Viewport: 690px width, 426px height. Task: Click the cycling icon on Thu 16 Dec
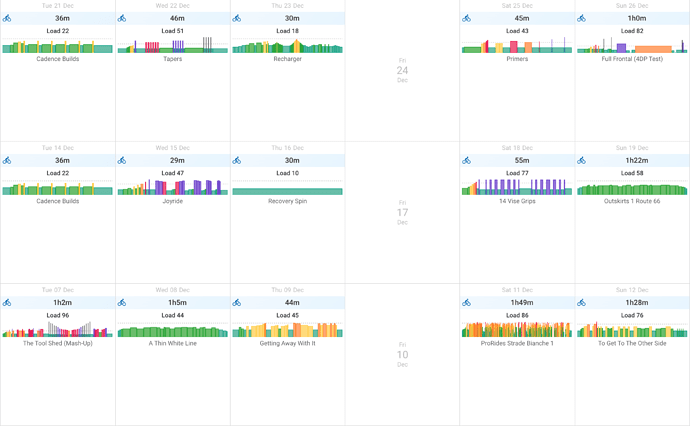click(237, 161)
